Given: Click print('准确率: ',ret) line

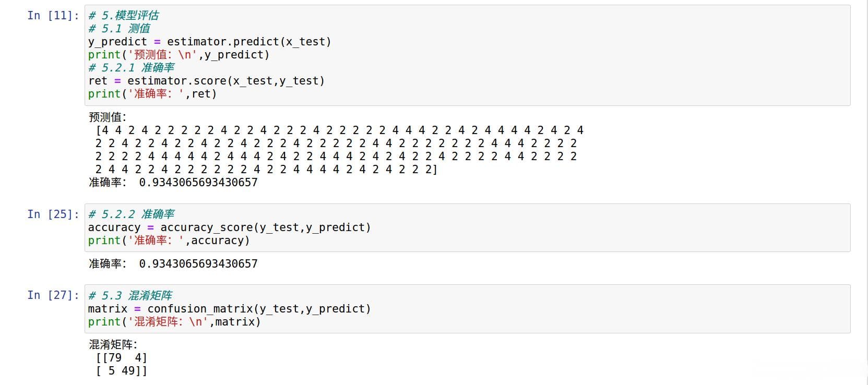Looking at the screenshot, I should point(152,94).
